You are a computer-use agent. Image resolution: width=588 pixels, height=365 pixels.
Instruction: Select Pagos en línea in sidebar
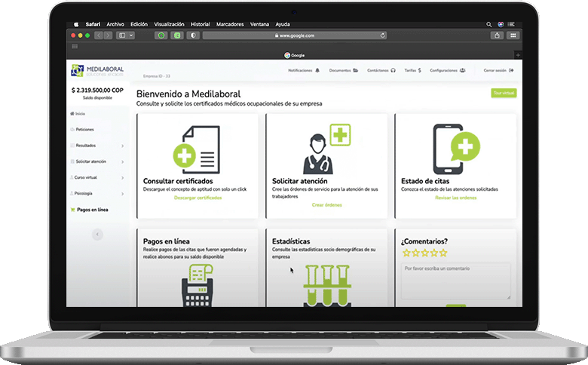click(92, 210)
